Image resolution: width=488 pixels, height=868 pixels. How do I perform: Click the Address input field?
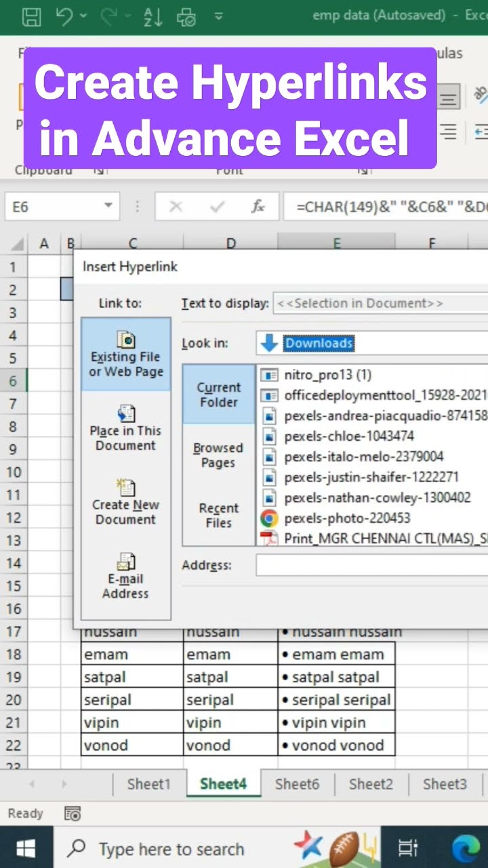(372, 565)
